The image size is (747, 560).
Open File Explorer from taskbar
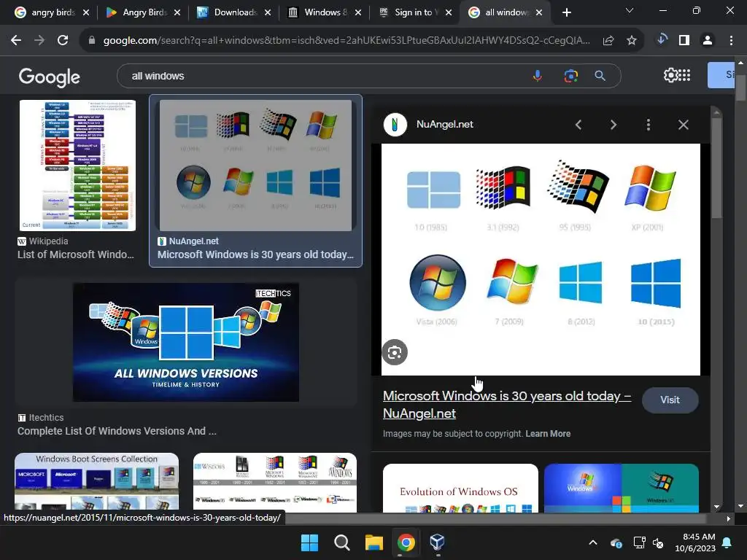pos(374,542)
